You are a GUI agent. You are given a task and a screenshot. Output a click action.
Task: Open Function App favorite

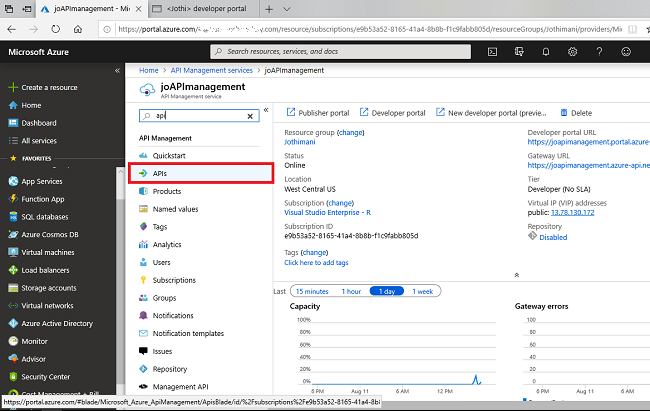pyautogui.click(x=36, y=199)
